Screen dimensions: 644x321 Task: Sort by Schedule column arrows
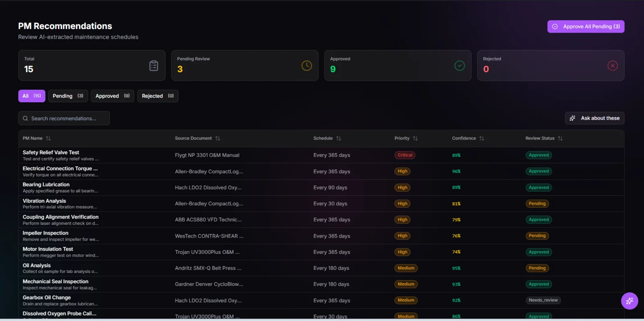[339, 138]
